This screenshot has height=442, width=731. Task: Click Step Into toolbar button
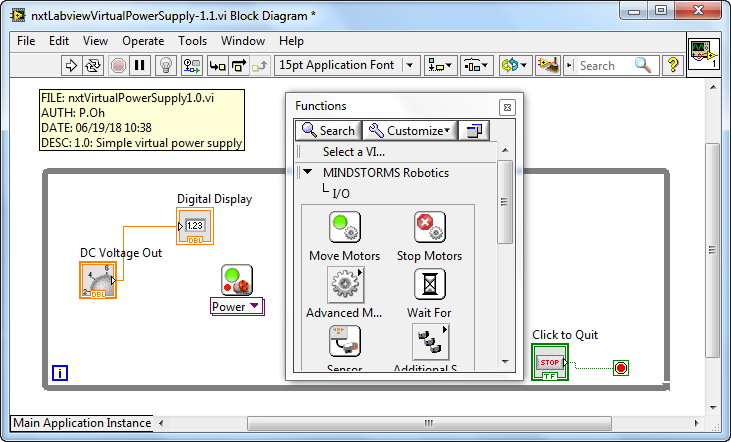pyautogui.click(x=217, y=66)
